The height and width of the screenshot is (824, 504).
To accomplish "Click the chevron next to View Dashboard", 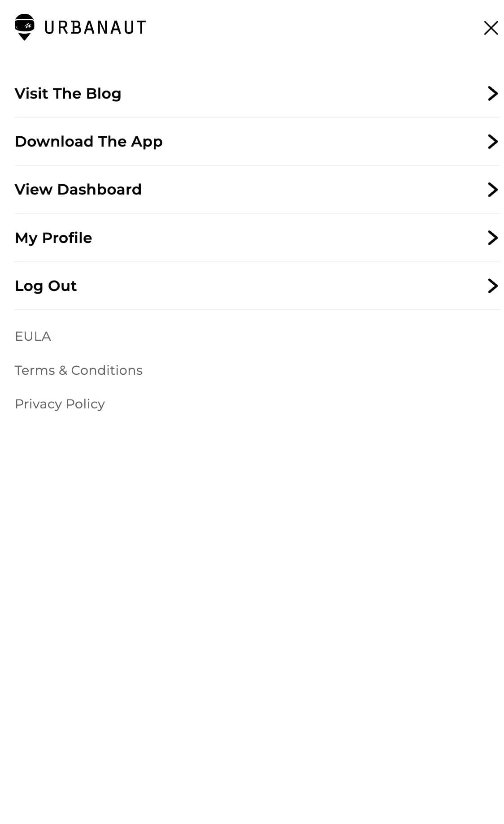I will pyautogui.click(x=492, y=190).
